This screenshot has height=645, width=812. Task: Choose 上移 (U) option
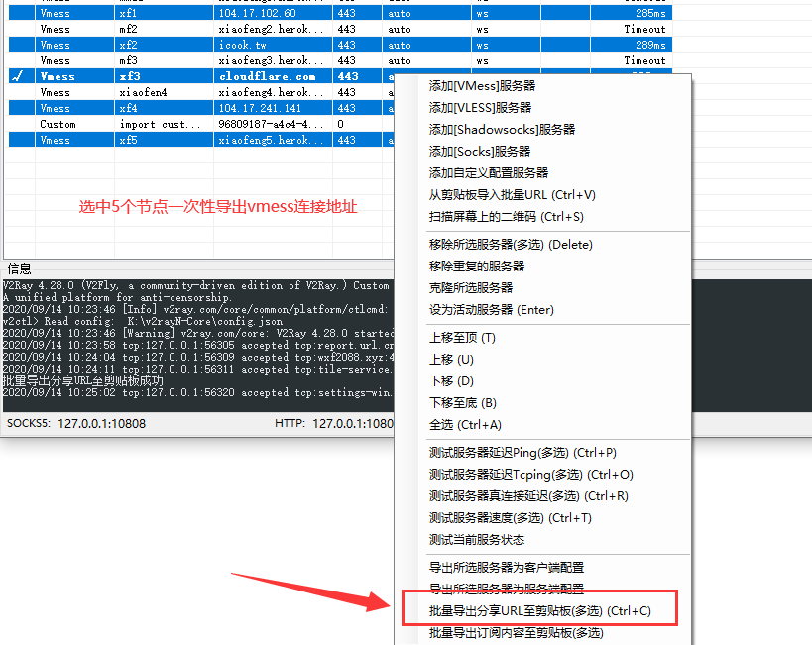[451, 360]
